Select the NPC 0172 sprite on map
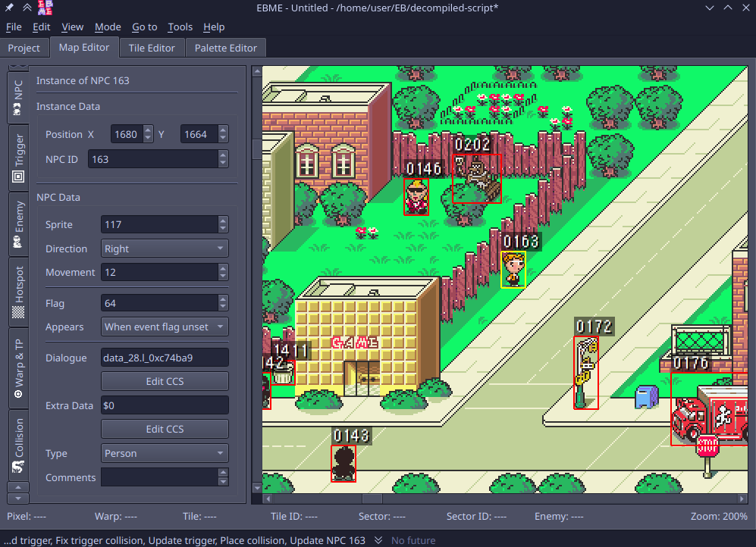The image size is (756, 547). click(585, 374)
